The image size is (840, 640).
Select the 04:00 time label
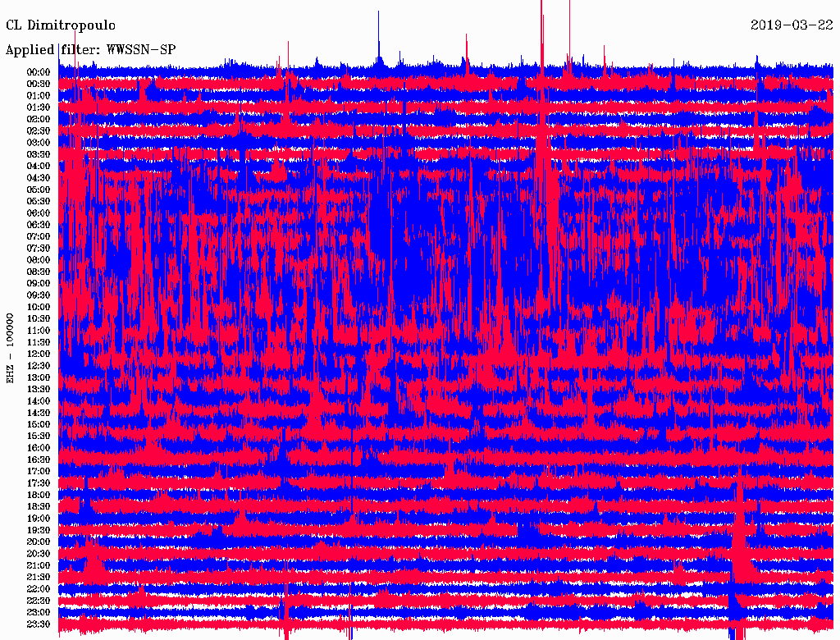(x=39, y=167)
